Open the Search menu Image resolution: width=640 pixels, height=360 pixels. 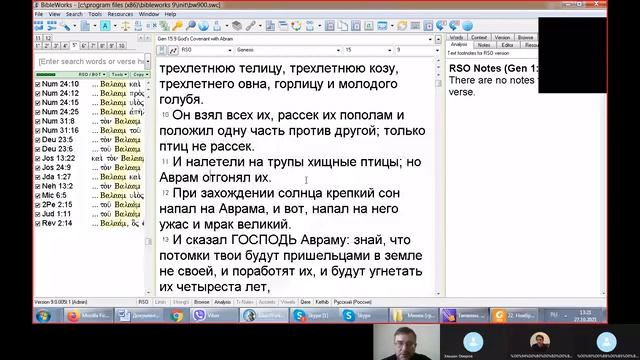74,14
